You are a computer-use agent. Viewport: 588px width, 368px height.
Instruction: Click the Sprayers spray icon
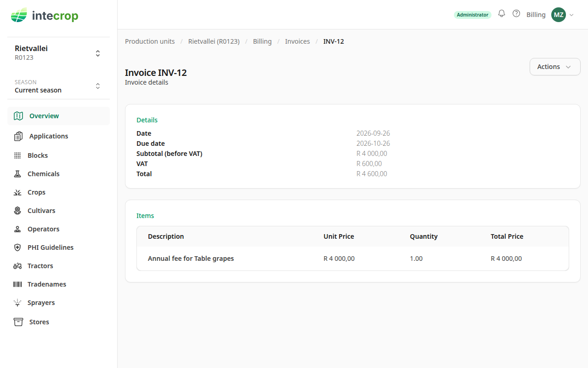(17, 303)
